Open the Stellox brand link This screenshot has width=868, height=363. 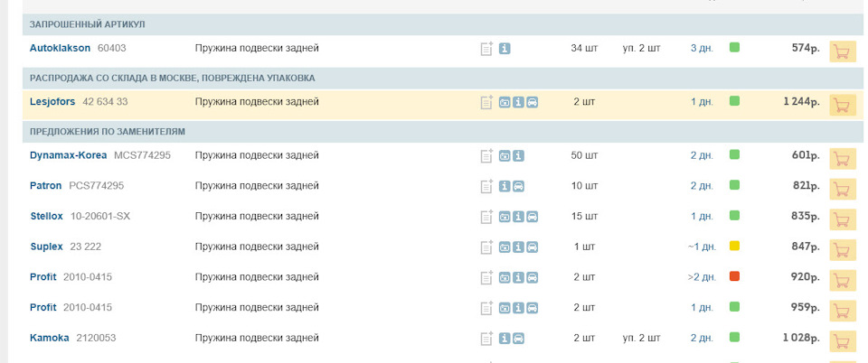tap(46, 216)
